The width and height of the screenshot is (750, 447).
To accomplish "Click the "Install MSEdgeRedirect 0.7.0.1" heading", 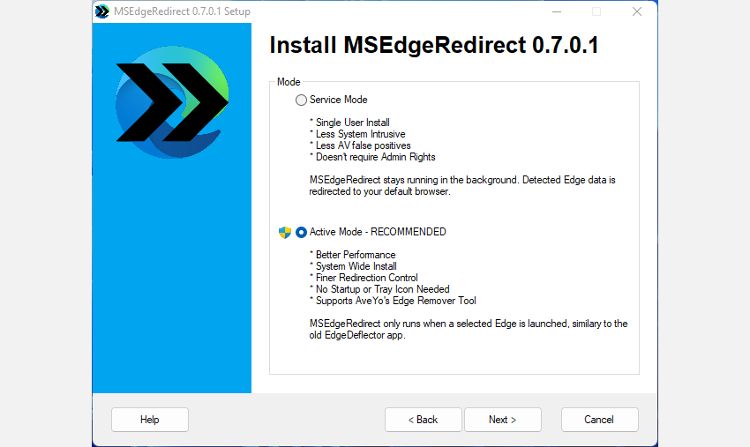I will [x=434, y=45].
